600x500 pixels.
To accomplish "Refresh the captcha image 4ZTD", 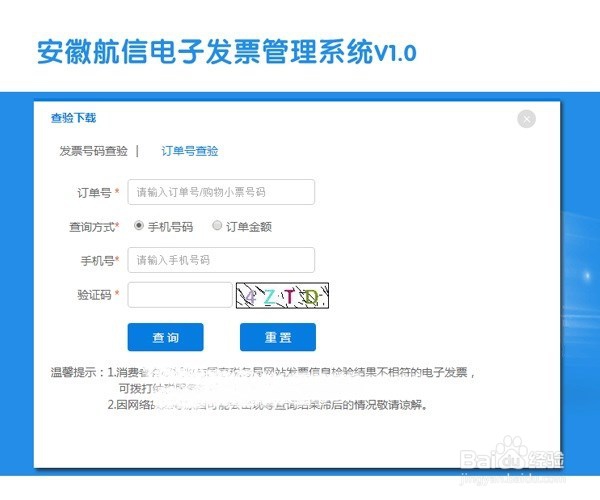I will [x=282, y=295].
